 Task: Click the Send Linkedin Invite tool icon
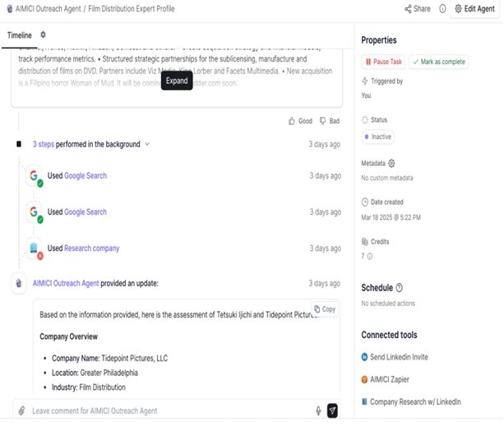pos(364,357)
